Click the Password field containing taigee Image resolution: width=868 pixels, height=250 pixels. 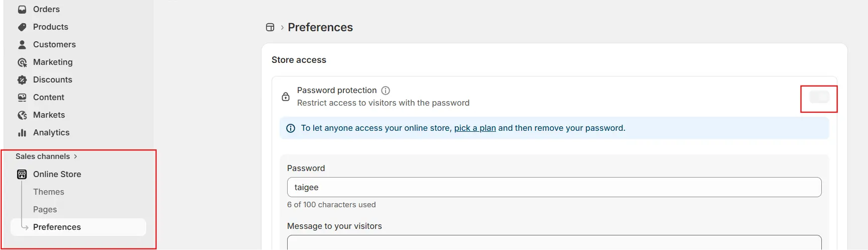(554, 187)
